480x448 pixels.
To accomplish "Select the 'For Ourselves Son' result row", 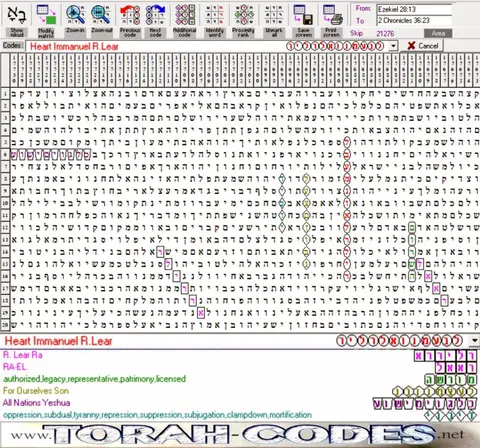I will (240, 391).
